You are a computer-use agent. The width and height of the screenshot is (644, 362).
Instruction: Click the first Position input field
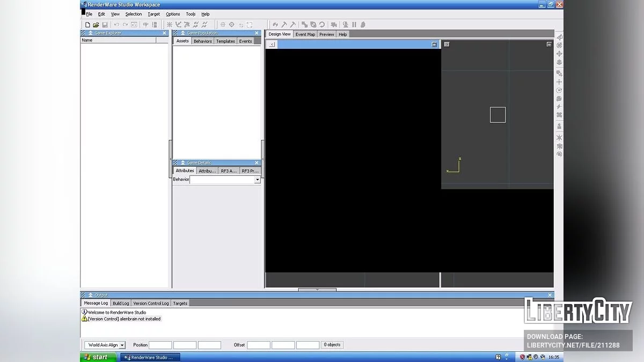click(160, 345)
